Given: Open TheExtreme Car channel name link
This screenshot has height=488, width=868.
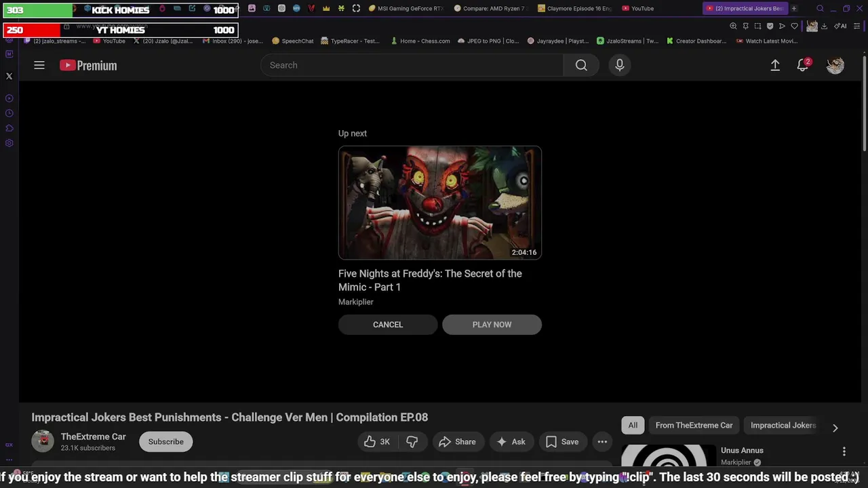Looking at the screenshot, I should 94,436.
